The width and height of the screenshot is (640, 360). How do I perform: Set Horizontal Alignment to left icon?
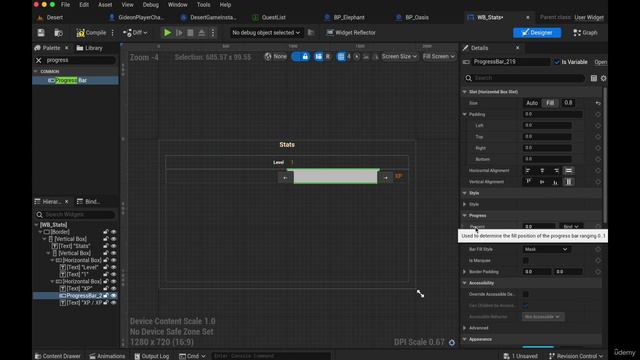pyautogui.click(x=528, y=171)
